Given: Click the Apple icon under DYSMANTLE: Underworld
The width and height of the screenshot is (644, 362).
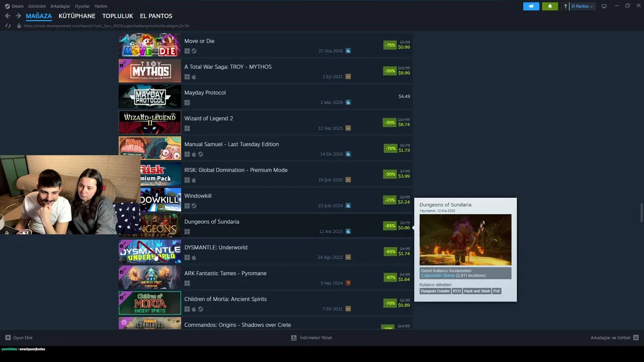Looking at the screenshot, I should pyautogui.click(x=194, y=257).
